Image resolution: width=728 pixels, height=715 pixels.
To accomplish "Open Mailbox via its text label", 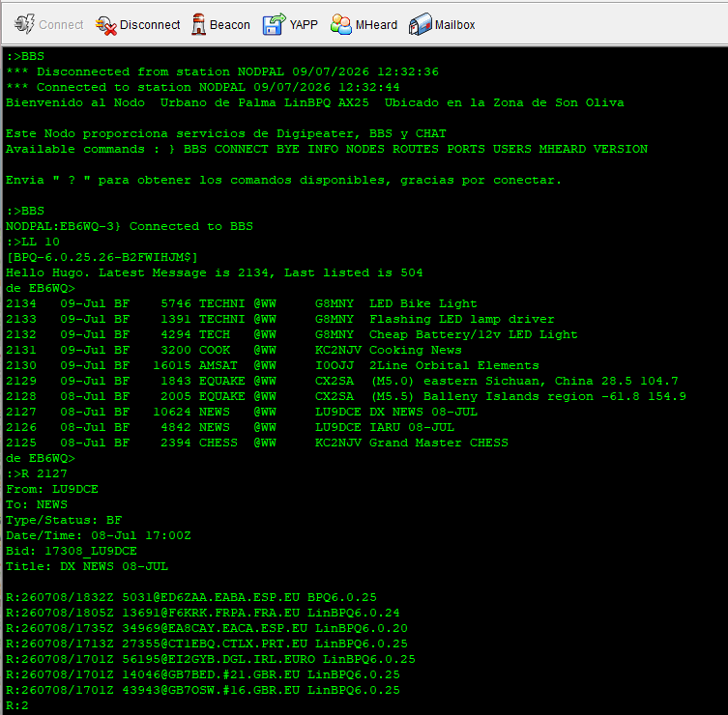I will [x=455, y=24].
